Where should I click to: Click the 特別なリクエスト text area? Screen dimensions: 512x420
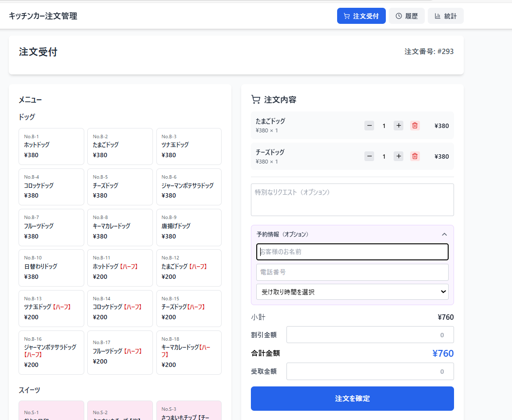(352, 200)
